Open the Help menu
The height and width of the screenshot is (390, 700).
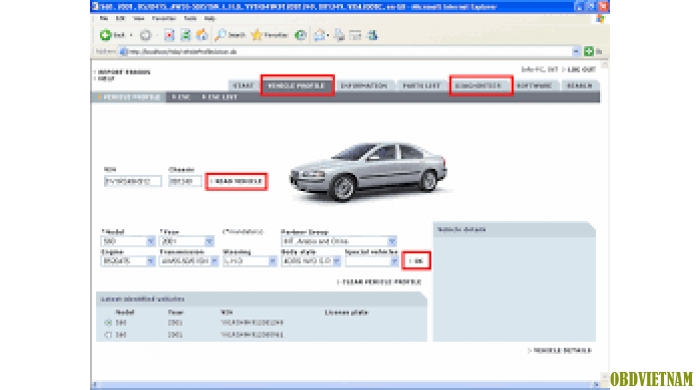click(210, 18)
